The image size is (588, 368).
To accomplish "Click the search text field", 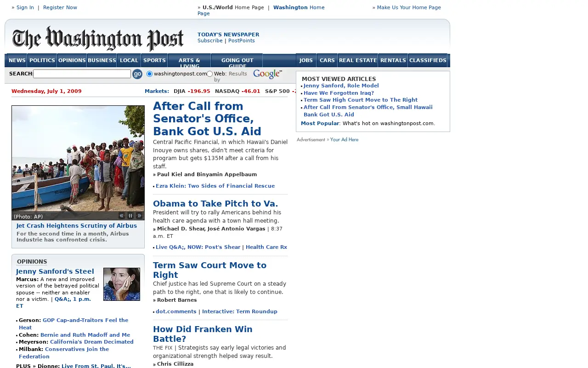I will (x=82, y=74).
